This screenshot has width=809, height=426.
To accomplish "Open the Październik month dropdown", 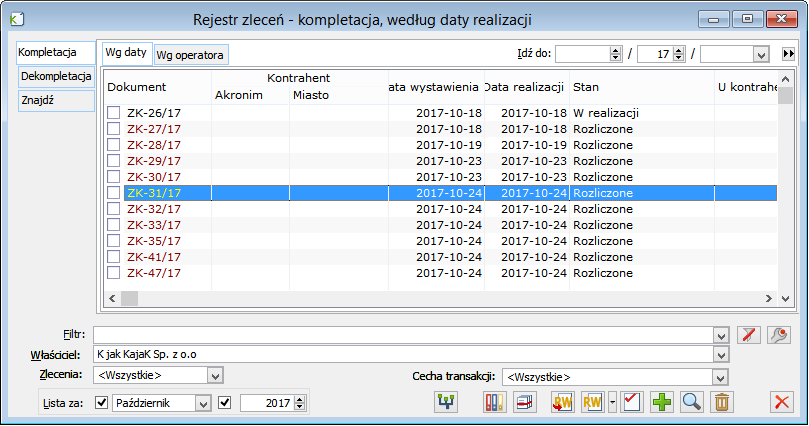I will 203,403.
